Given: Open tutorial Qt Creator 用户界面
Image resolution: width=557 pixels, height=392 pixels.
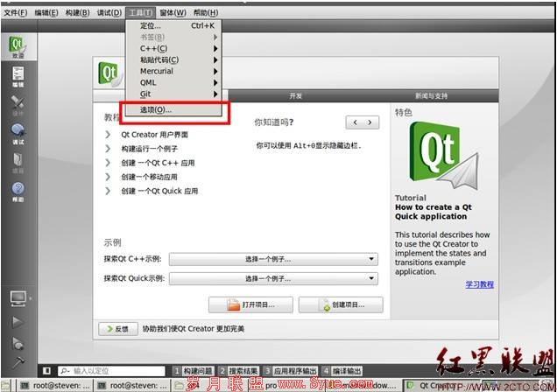Looking at the screenshot, I should [x=154, y=135].
